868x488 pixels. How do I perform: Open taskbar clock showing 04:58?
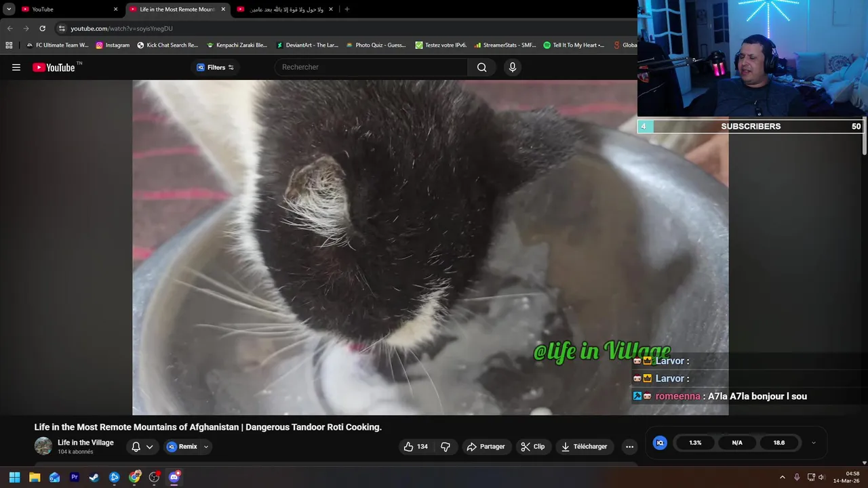pyautogui.click(x=848, y=477)
